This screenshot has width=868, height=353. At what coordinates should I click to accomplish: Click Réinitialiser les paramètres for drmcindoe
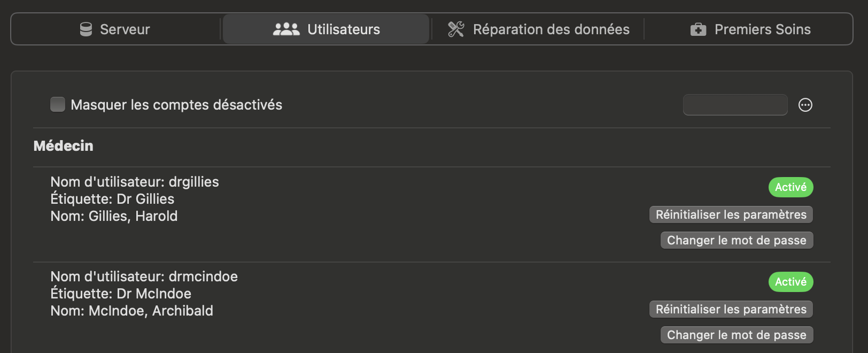pyautogui.click(x=731, y=309)
